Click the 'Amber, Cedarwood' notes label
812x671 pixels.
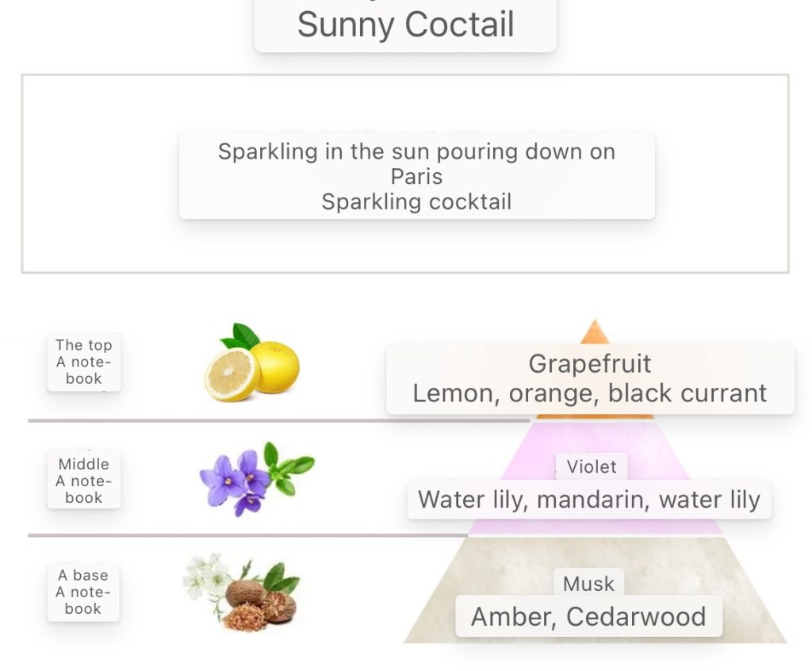click(x=588, y=616)
